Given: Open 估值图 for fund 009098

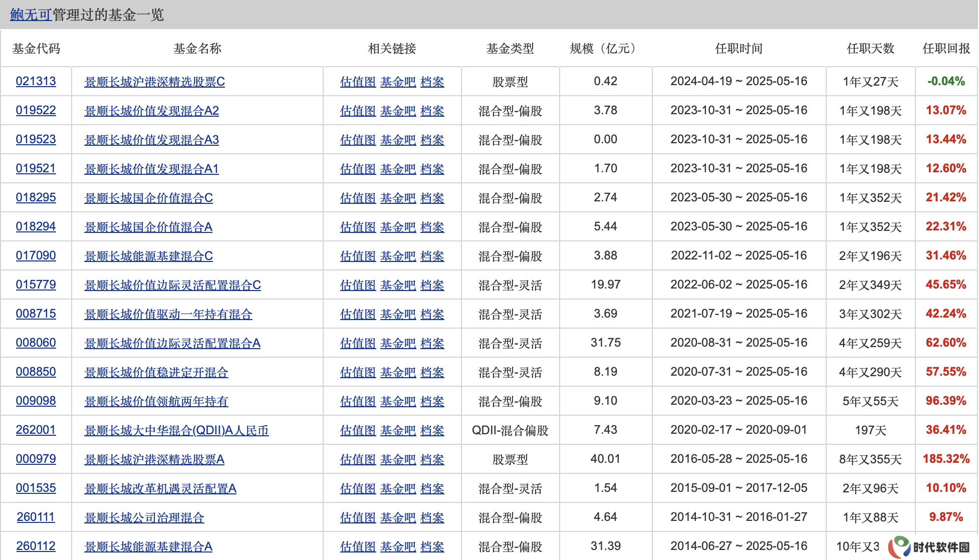Looking at the screenshot, I should pos(358,401).
